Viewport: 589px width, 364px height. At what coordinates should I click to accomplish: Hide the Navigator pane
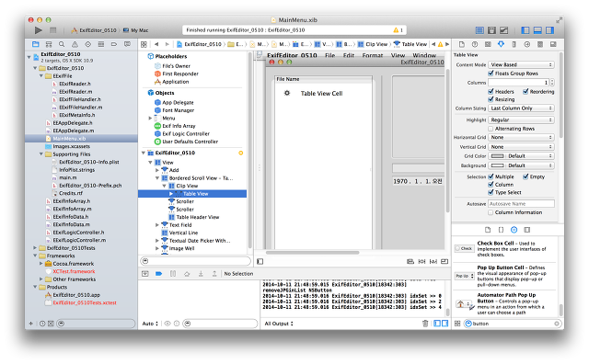pyautogui.click(x=525, y=30)
